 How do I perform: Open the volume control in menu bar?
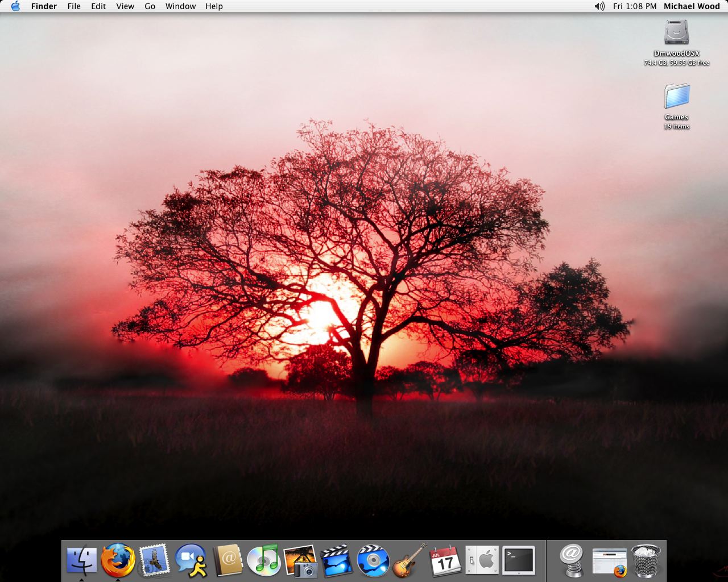[599, 6]
